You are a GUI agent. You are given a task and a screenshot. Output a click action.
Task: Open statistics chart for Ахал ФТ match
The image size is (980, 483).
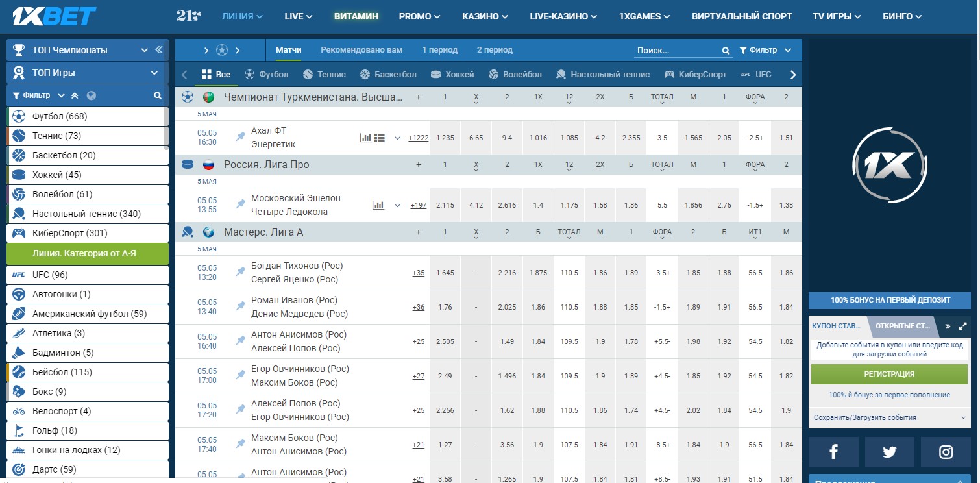tap(365, 138)
